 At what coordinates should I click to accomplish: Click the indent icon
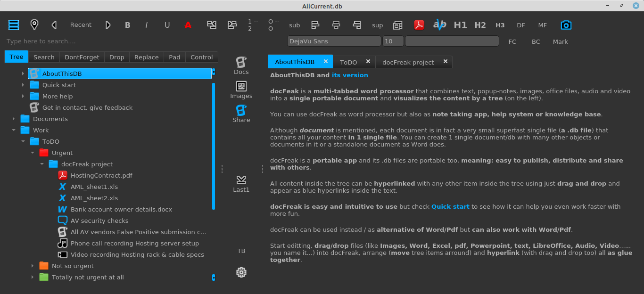[x=232, y=25]
